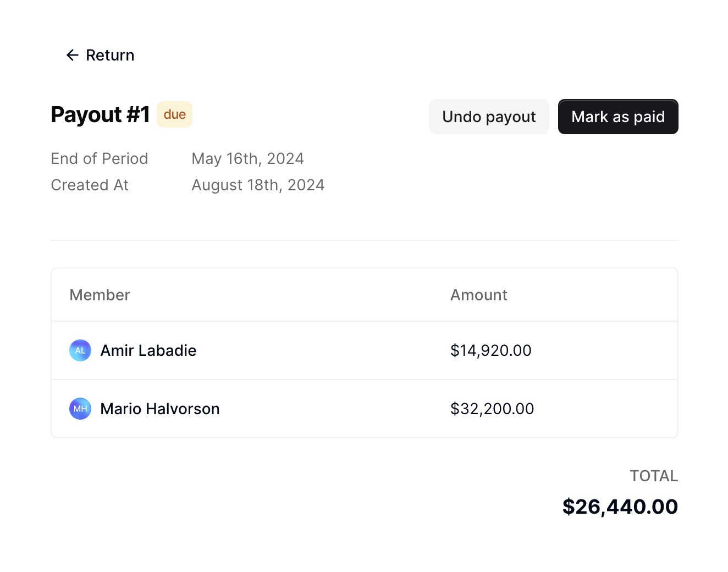Click the Payout #1 heading
This screenshot has width=728, height=572.
click(100, 114)
